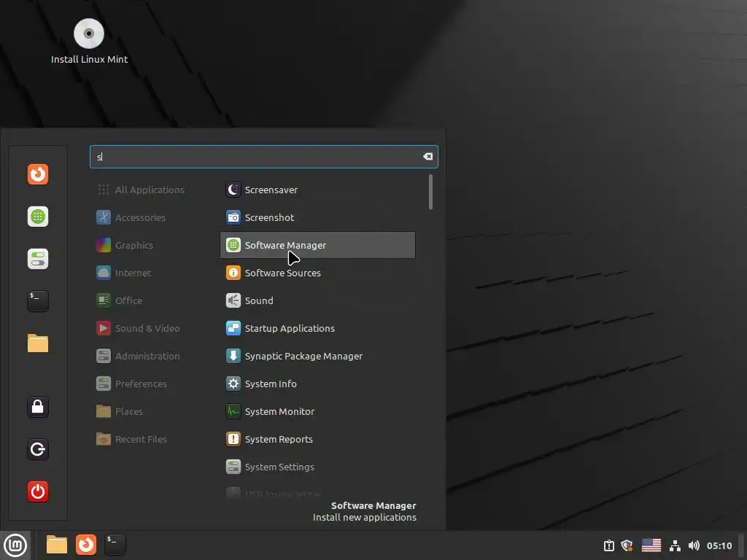Open Files from the taskbar
Viewport: 747px width, 560px height.
point(57,545)
